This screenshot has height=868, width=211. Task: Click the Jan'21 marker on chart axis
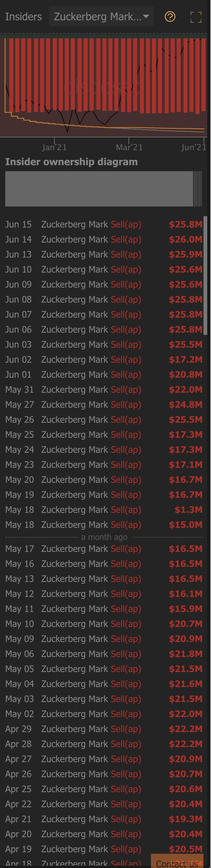[54, 147]
